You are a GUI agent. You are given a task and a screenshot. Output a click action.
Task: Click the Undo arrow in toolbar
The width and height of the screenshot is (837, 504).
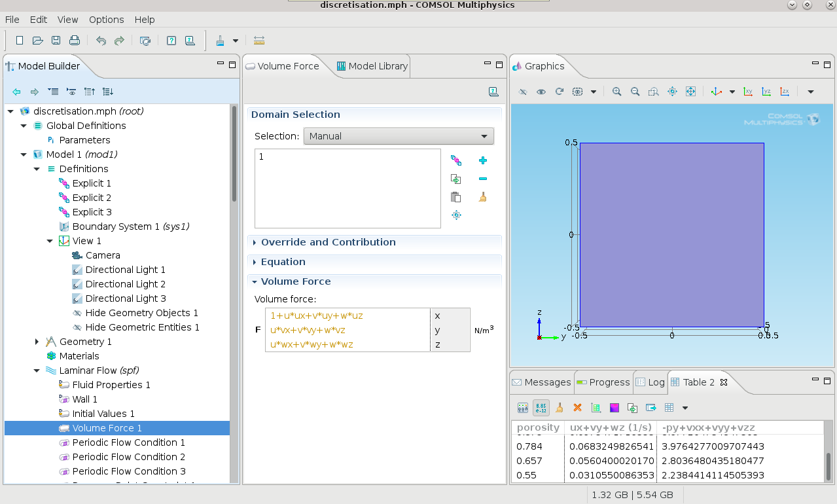[101, 41]
